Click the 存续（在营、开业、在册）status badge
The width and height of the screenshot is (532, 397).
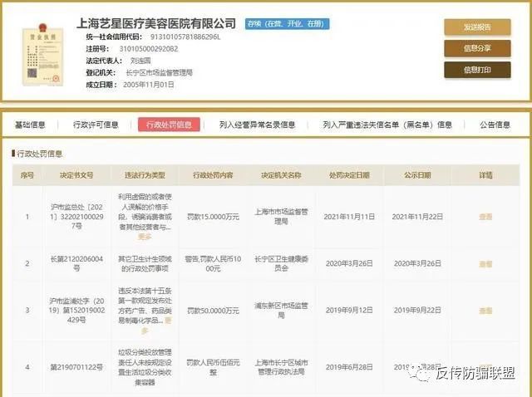pyautogui.click(x=287, y=24)
